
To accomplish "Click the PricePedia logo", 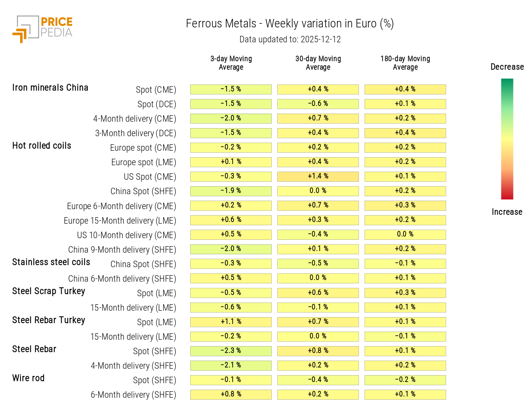I will 43,29.
